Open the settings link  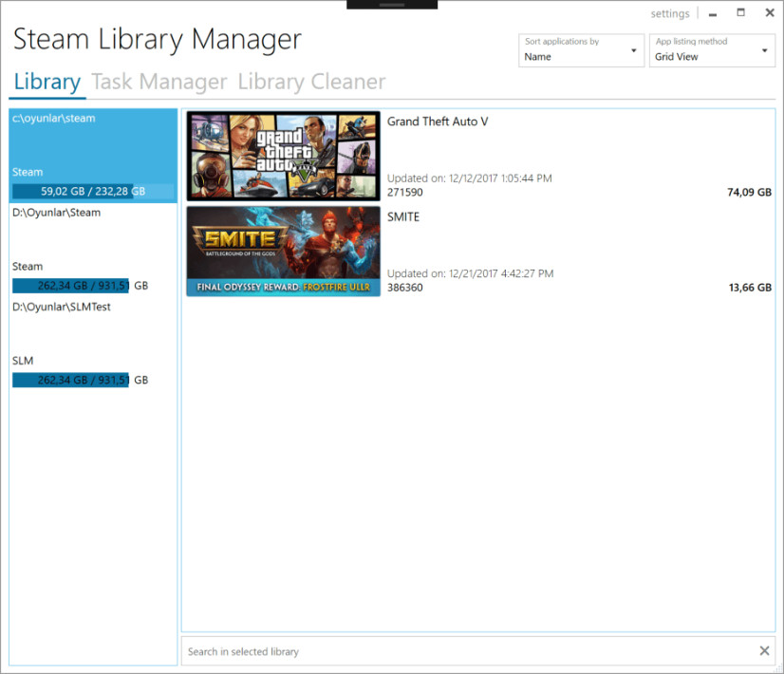click(669, 13)
